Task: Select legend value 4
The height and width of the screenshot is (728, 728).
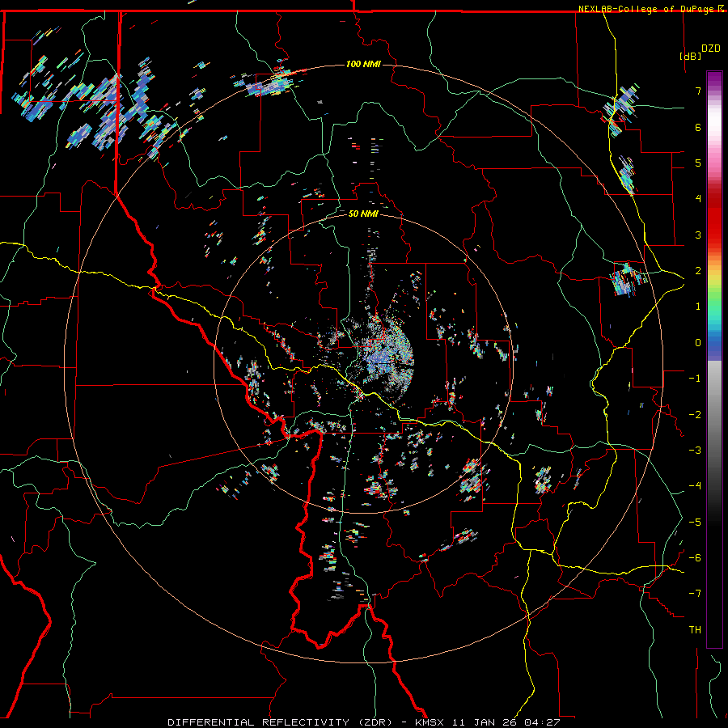Action: [698, 199]
